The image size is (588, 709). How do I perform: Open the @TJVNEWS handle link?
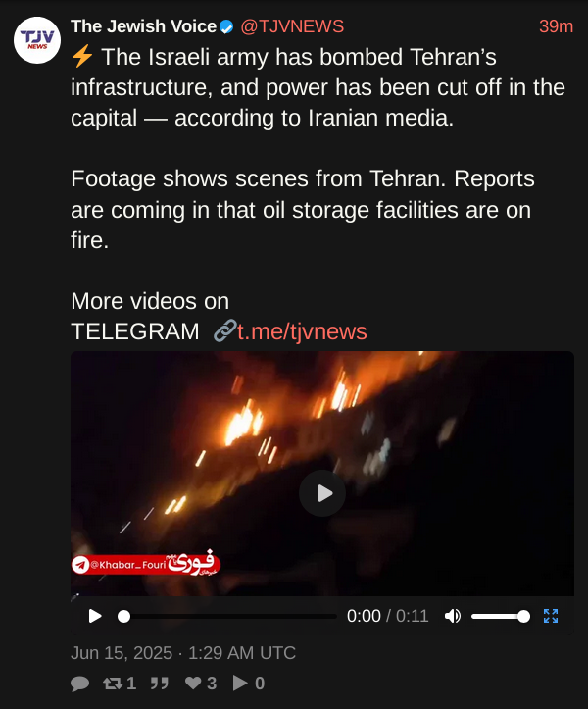(x=292, y=26)
